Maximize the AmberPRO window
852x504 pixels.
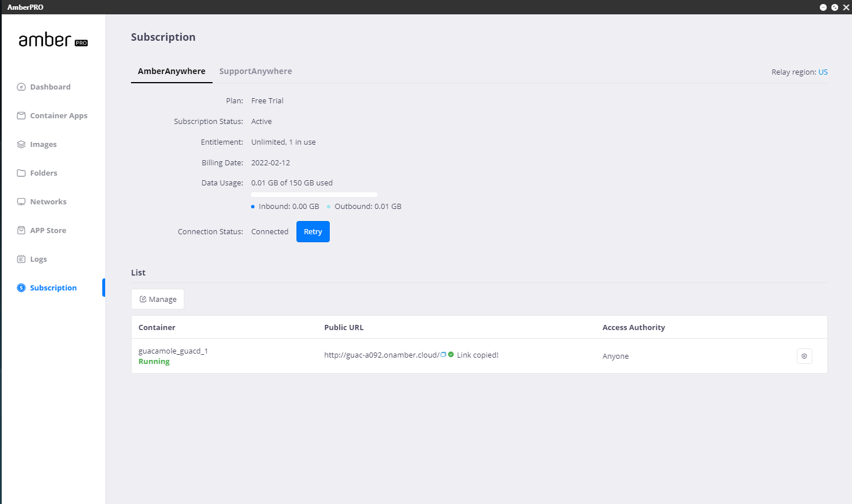click(835, 7)
